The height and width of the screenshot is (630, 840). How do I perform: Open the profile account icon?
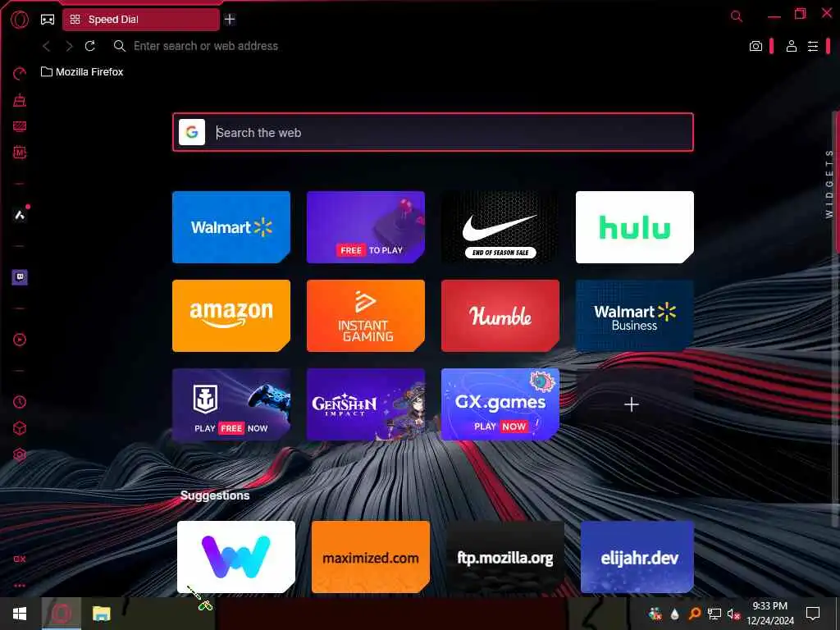click(792, 46)
